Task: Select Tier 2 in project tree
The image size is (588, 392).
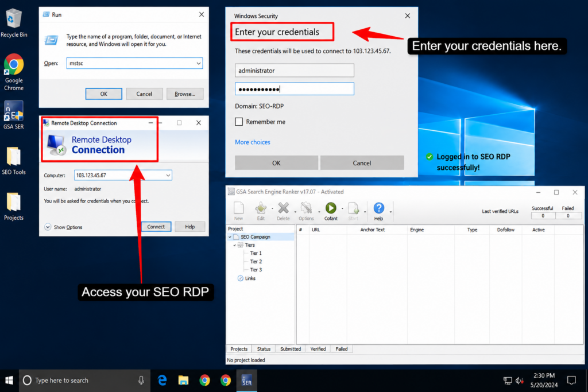Action: click(256, 262)
